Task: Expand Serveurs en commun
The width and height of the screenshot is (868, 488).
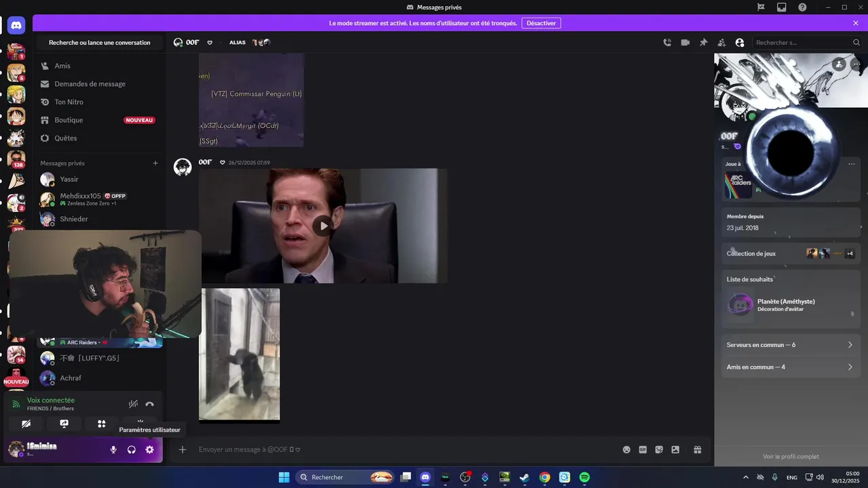Action: tap(791, 345)
